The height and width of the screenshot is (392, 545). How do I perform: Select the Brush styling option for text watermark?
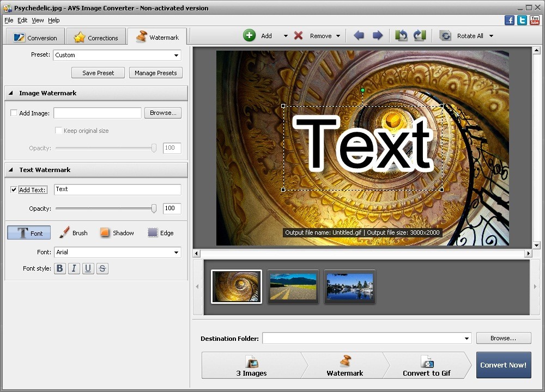[x=73, y=232]
